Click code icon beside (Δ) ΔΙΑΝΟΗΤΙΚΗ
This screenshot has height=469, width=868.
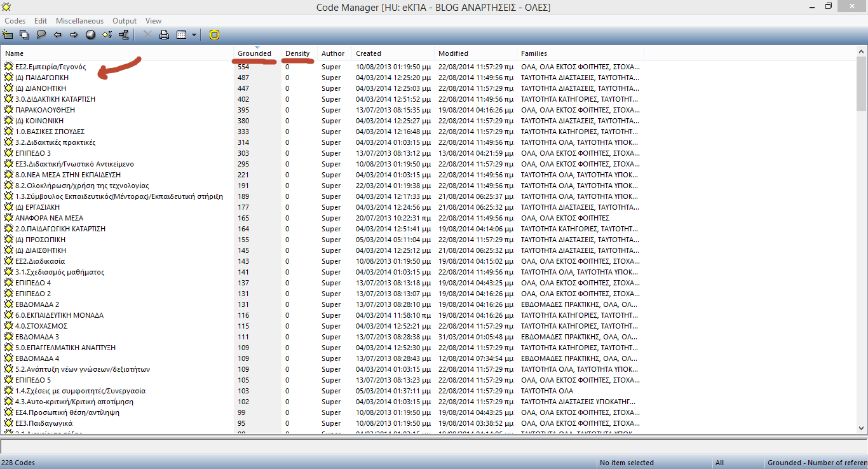(9, 88)
